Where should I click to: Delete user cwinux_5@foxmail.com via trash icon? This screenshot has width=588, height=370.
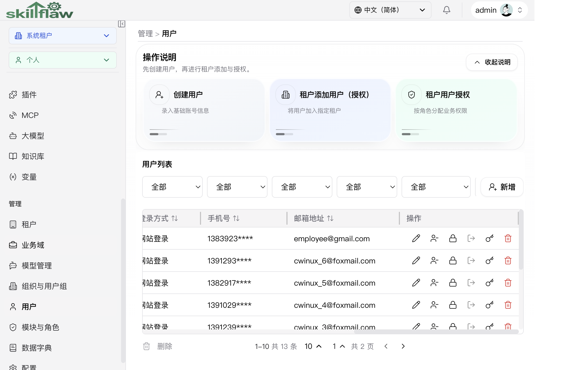(x=508, y=283)
